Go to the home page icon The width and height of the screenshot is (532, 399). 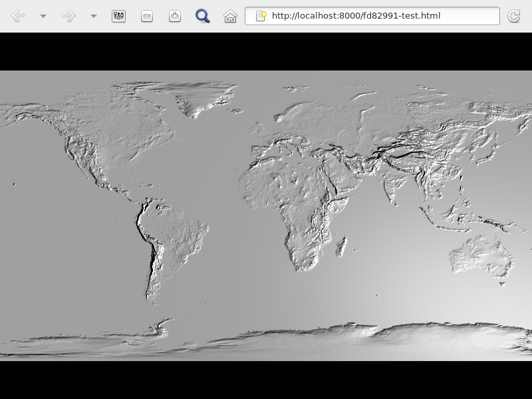point(230,16)
